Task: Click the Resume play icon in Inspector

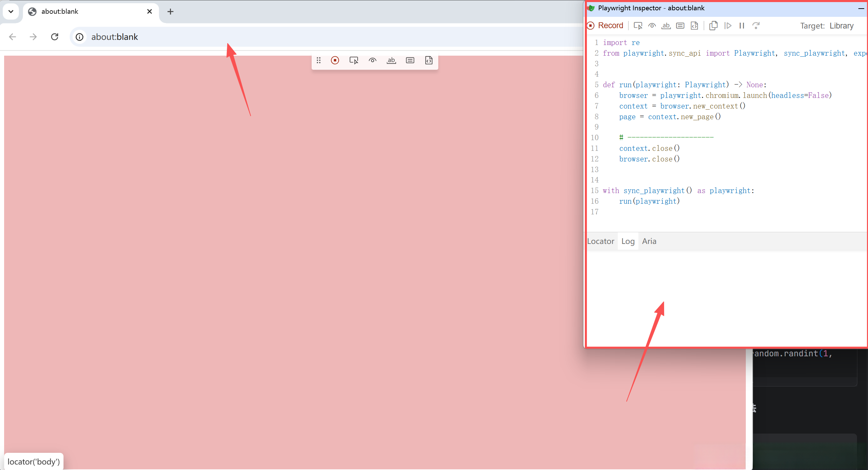Action: (x=728, y=26)
